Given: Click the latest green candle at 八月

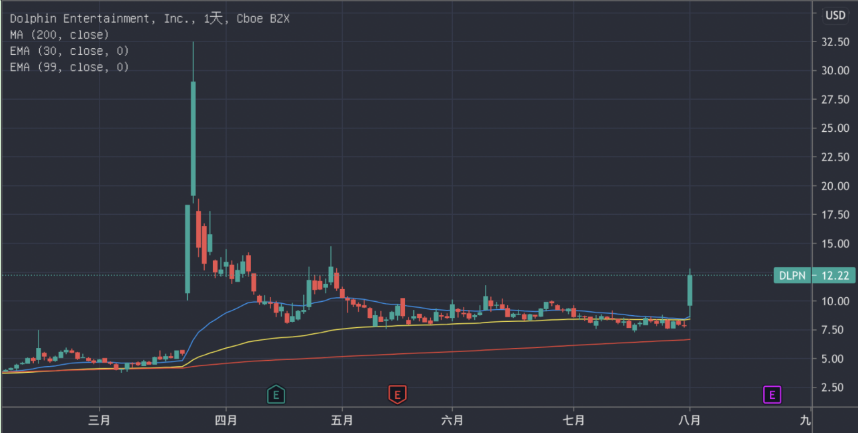Looking at the screenshot, I should pyautogui.click(x=690, y=290).
